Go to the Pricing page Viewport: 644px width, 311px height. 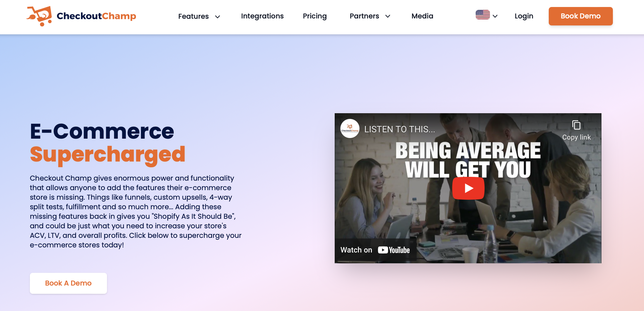315,16
